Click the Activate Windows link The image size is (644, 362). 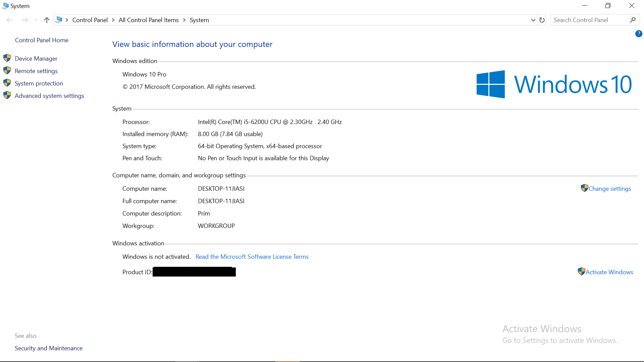pos(609,272)
